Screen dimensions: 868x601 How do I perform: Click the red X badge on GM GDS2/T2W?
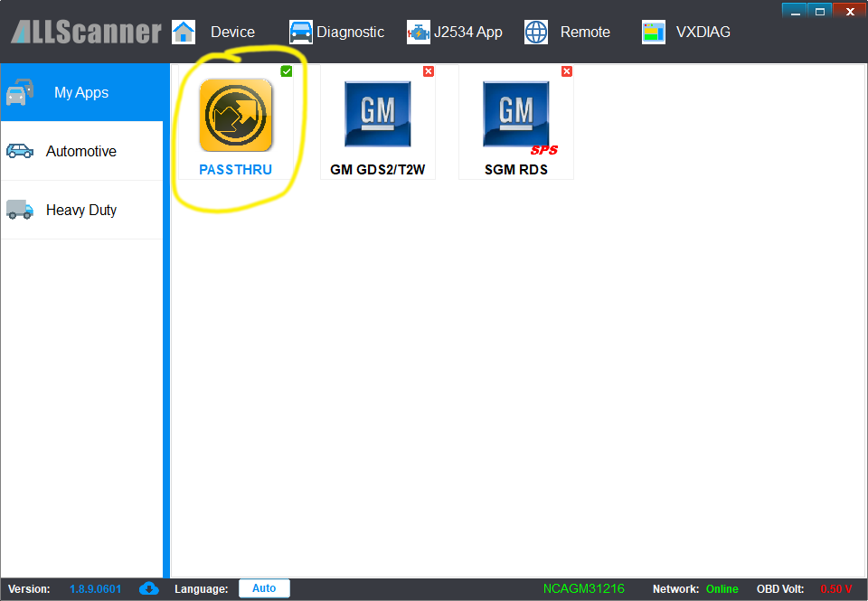(429, 71)
